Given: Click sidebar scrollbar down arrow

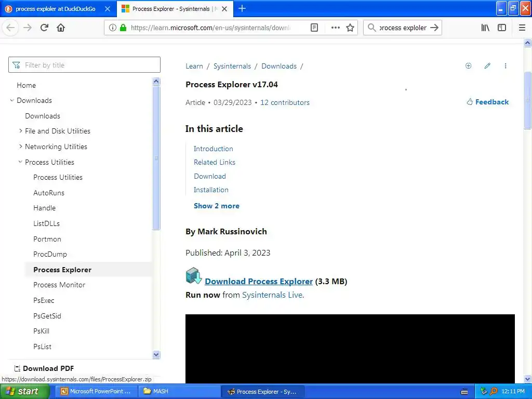Looking at the screenshot, I should [x=156, y=354].
